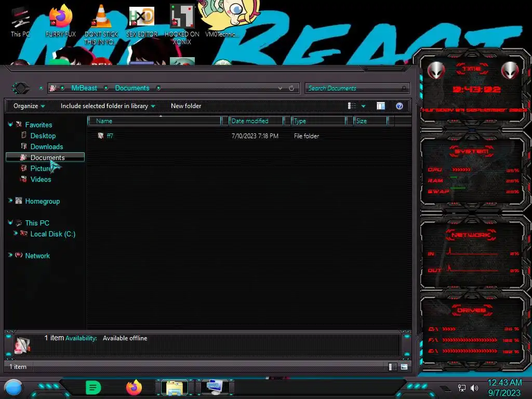
Task: Click Available offline text in details pane
Action: point(125,338)
